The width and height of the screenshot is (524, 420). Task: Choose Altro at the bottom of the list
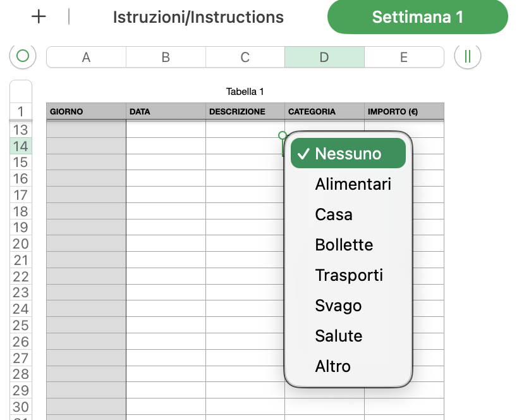point(332,366)
